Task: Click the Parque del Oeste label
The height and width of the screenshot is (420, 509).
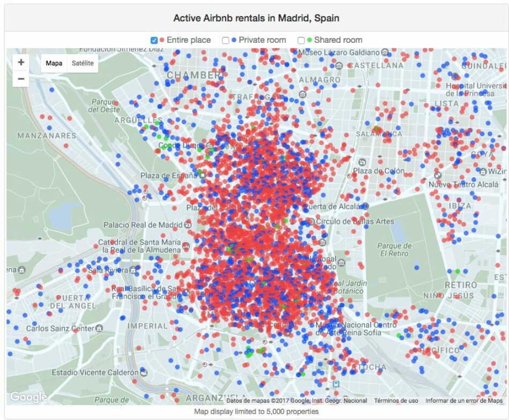Action: tap(104, 106)
